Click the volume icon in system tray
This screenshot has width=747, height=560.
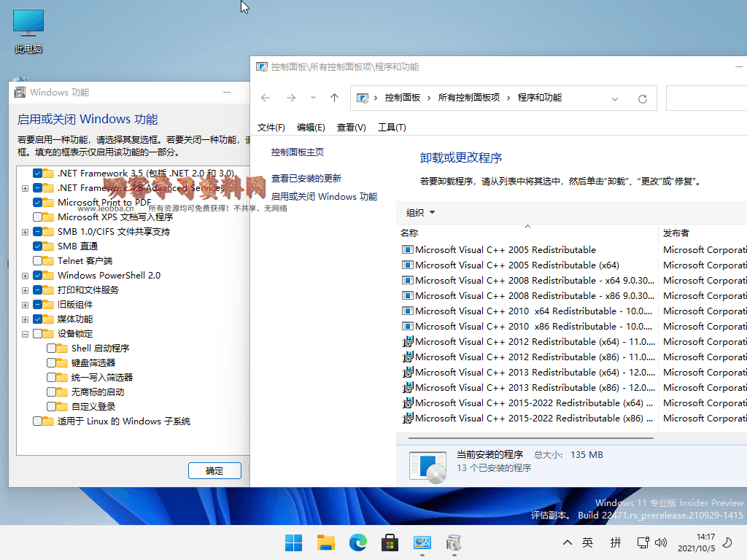tap(662, 542)
